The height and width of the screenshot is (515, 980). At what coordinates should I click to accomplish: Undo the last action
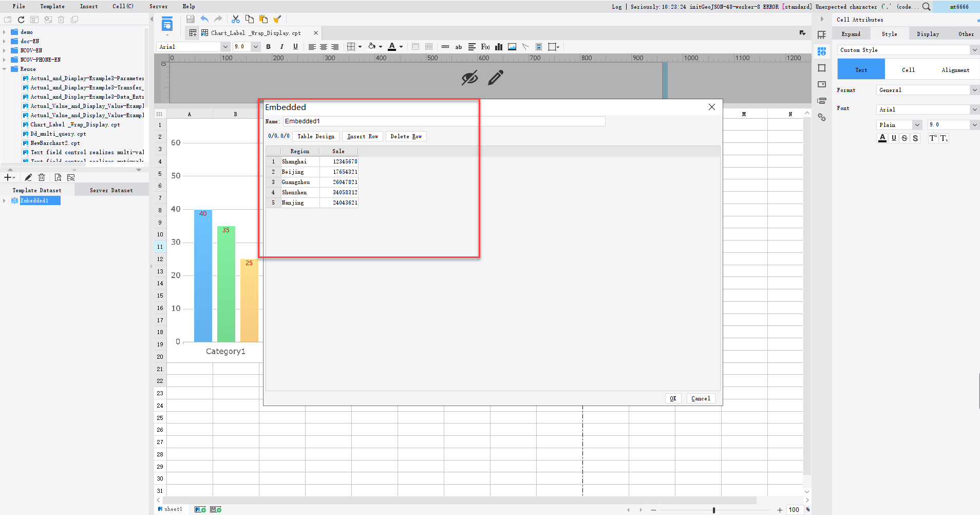point(204,19)
